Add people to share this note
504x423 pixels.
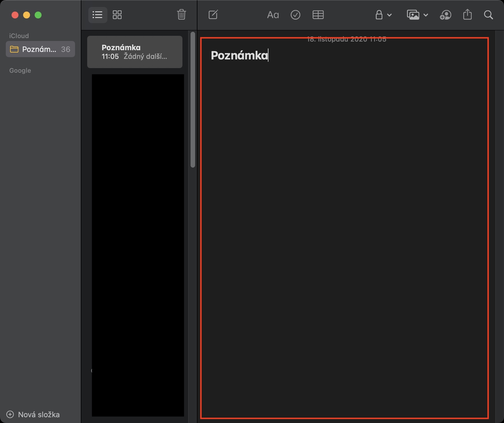click(446, 15)
